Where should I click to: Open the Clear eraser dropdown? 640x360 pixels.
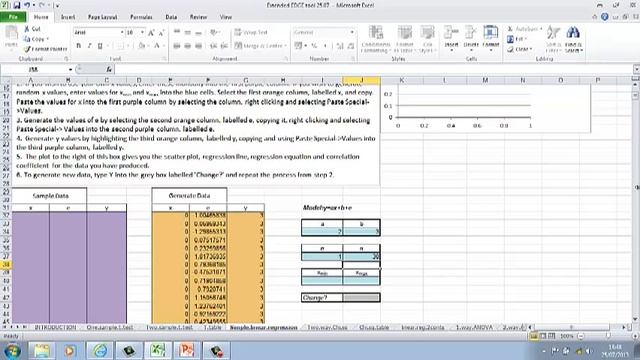click(519, 49)
